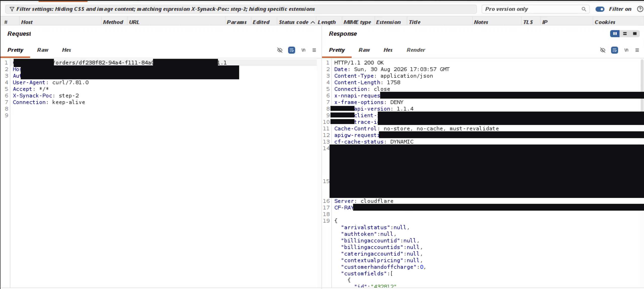The width and height of the screenshot is (644, 289).
Task: Click 'Server: cloudflare' response header
Action: pyautogui.click(x=364, y=201)
